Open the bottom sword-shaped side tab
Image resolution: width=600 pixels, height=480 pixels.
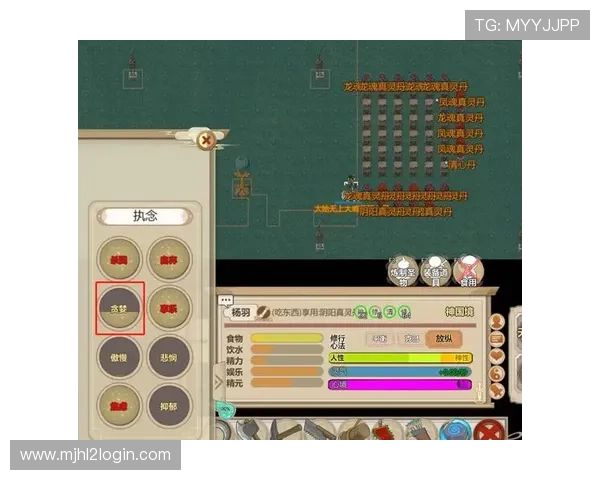(x=497, y=391)
